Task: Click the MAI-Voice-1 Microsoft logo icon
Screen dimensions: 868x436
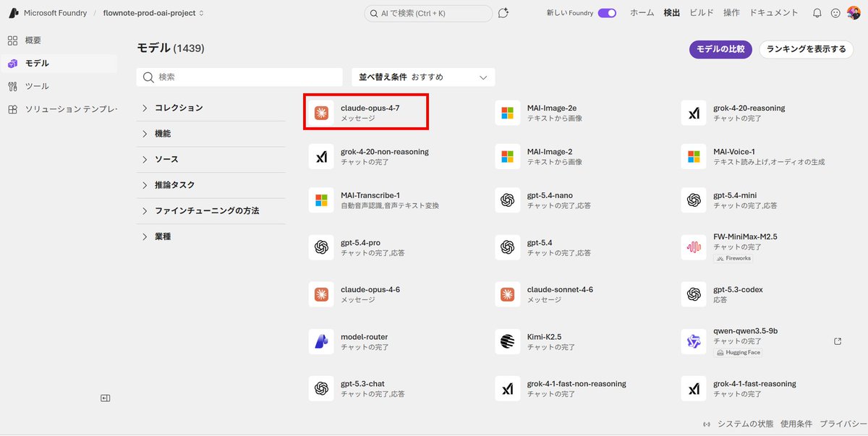Action: tap(694, 156)
